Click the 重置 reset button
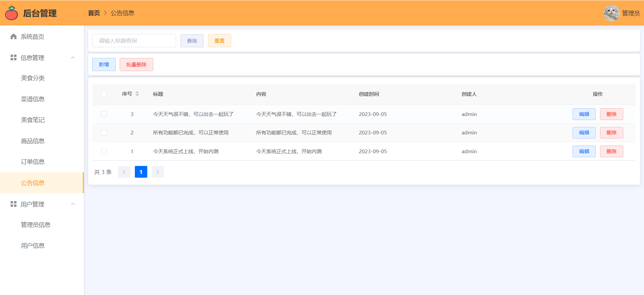 point(219,41)
